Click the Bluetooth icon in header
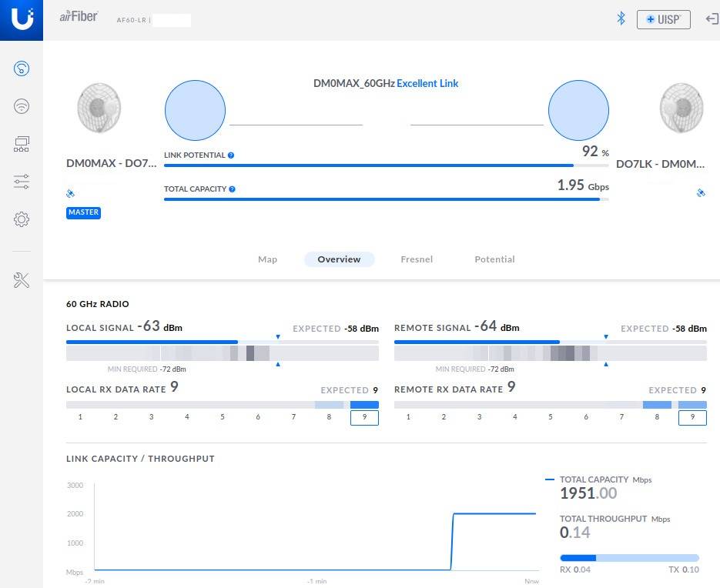Screen dimensions: 720x588 click(x=621, y=19)
